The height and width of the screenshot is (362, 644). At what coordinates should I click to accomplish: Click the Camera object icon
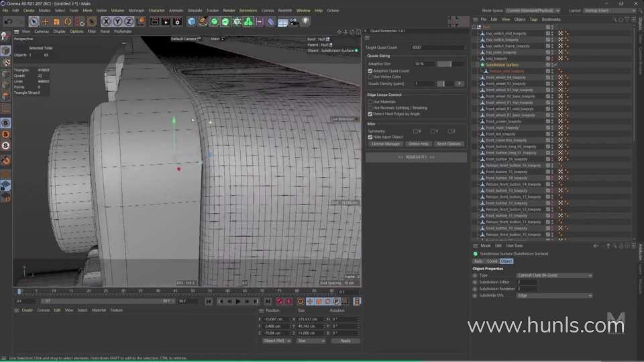(x=294, y=21)
